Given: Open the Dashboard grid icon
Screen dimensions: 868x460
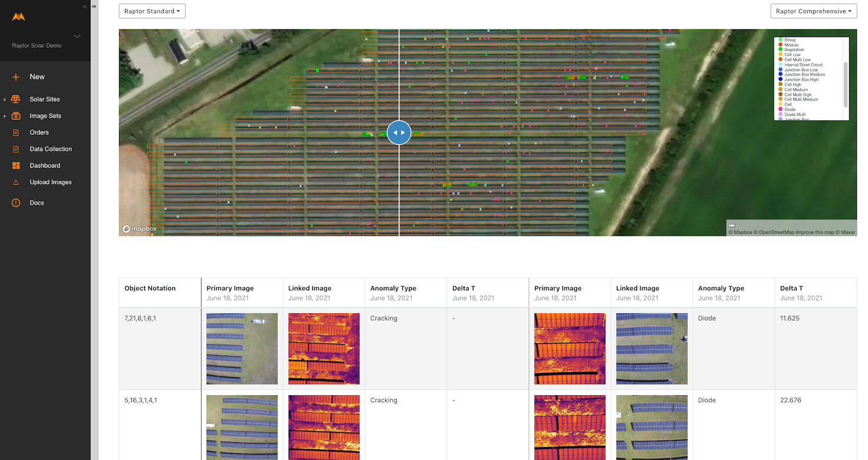Looking at the screenshot, I should tap(16, 166).
